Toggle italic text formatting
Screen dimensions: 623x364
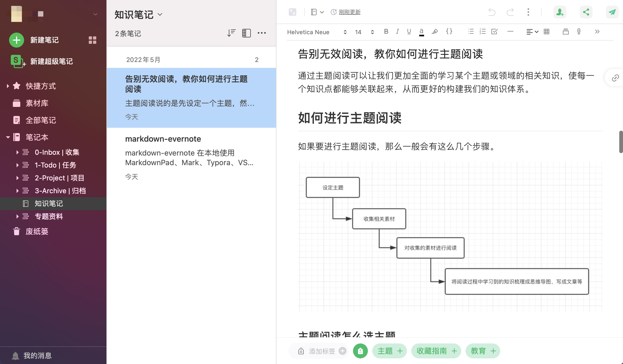coord(398,32)
